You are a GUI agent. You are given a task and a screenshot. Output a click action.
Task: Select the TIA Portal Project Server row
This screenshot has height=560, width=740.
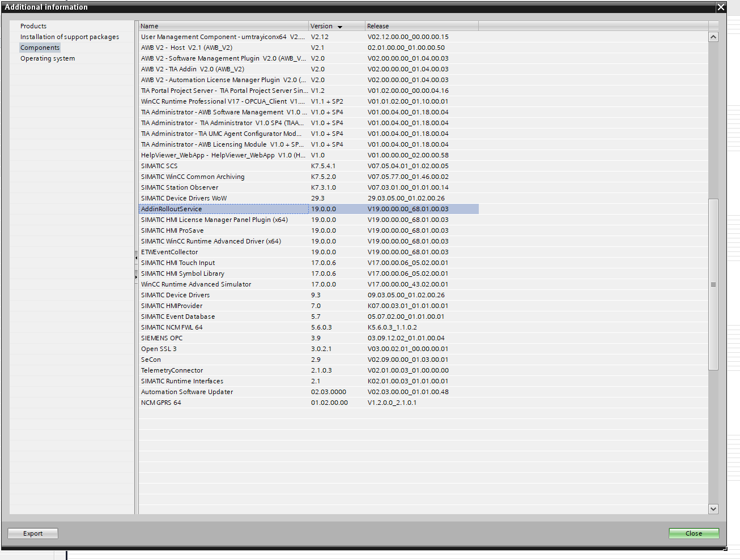tap(309, 91)
